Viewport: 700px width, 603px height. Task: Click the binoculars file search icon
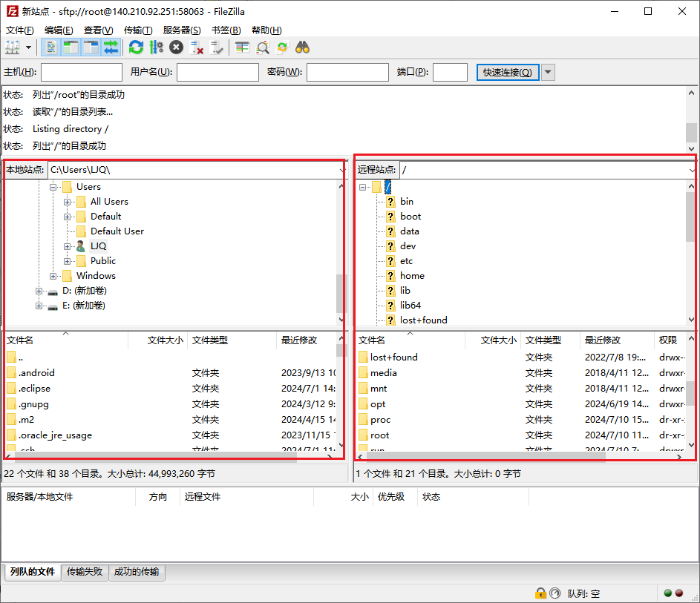click(x=302, y=47)
